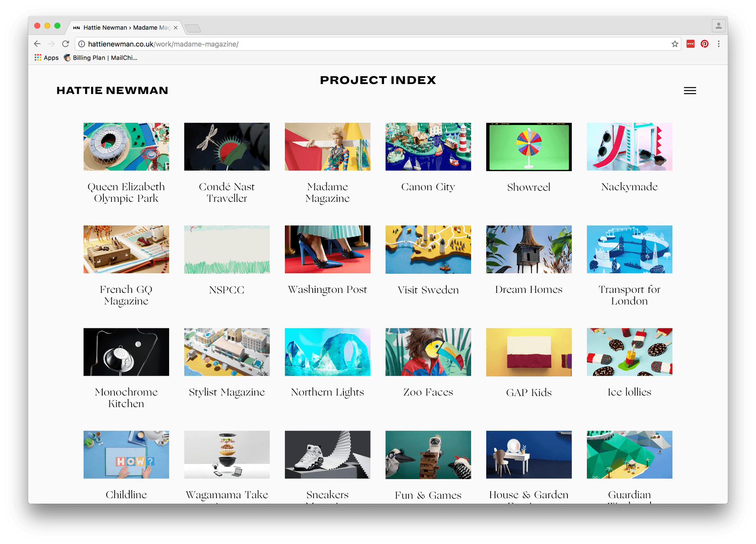Click the Pinterest extension icon
This screenshot has width=756, height=544.
tap(704, 44)
